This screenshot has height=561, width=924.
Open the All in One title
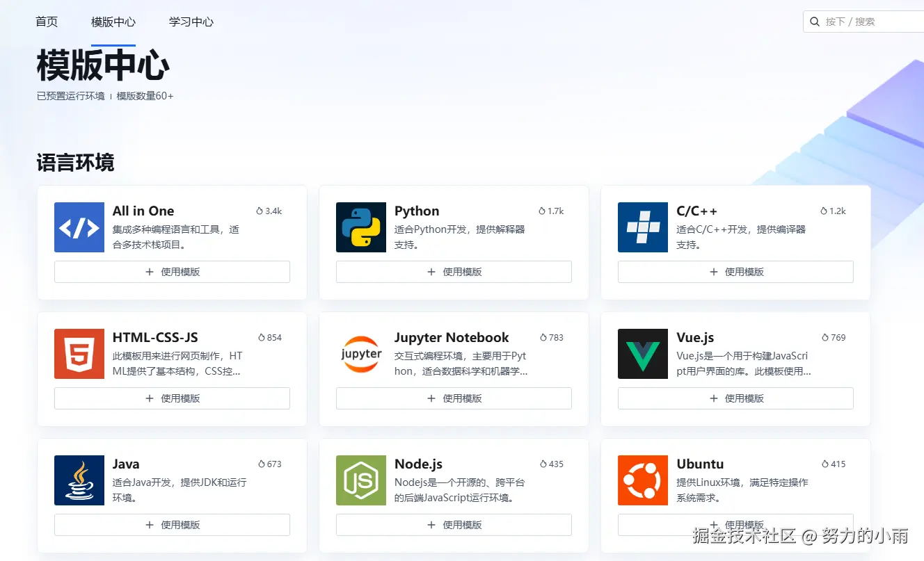(x=143, y=211)
